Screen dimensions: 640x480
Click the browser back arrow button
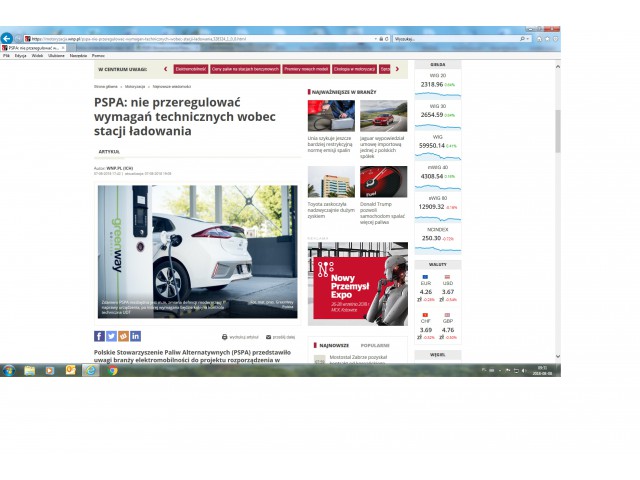(7, 38)
